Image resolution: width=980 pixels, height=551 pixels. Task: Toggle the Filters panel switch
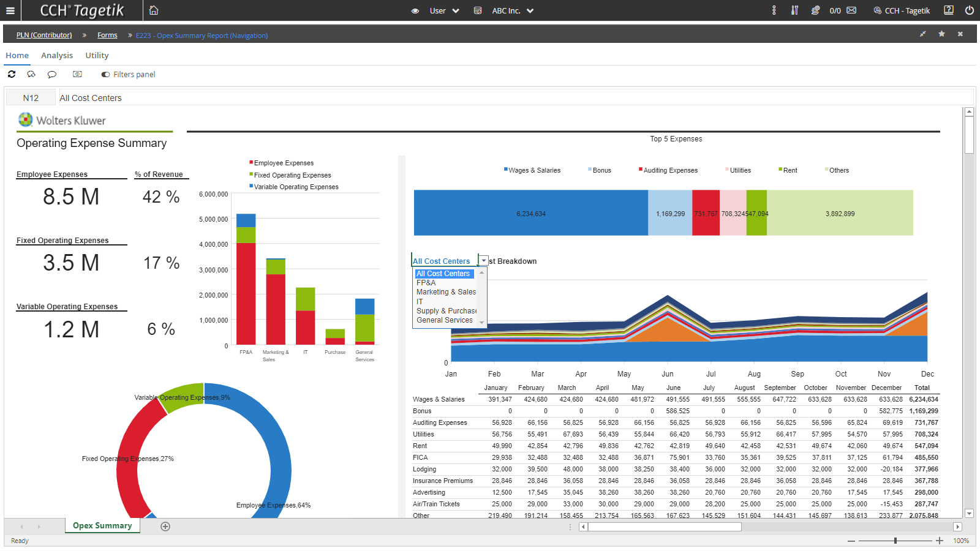pyautogui.click(x=105, y=75)
